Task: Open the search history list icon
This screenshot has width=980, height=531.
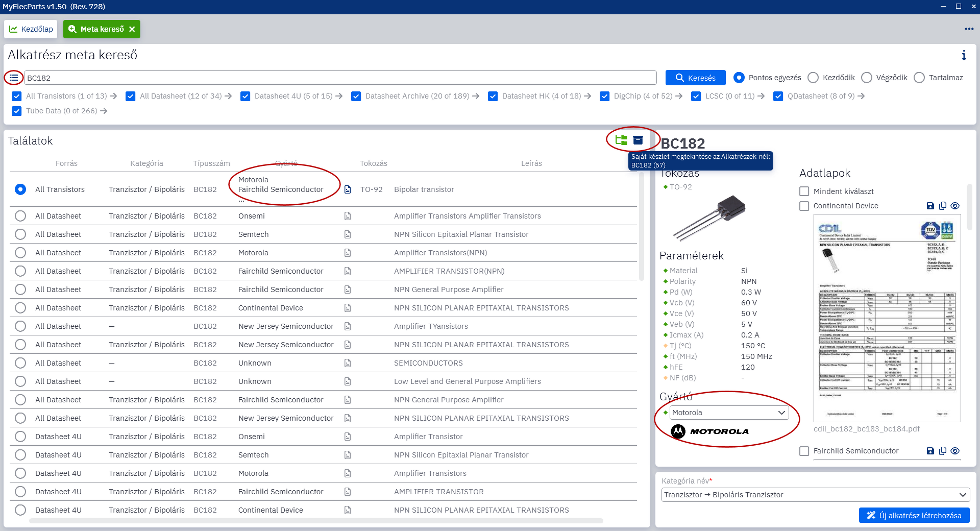Action: [14, 78]
